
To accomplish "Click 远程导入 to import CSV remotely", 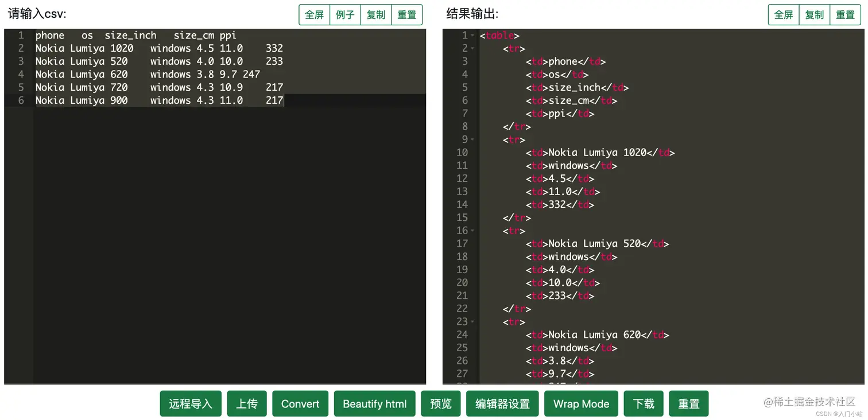I will click(x=190, y=403).
